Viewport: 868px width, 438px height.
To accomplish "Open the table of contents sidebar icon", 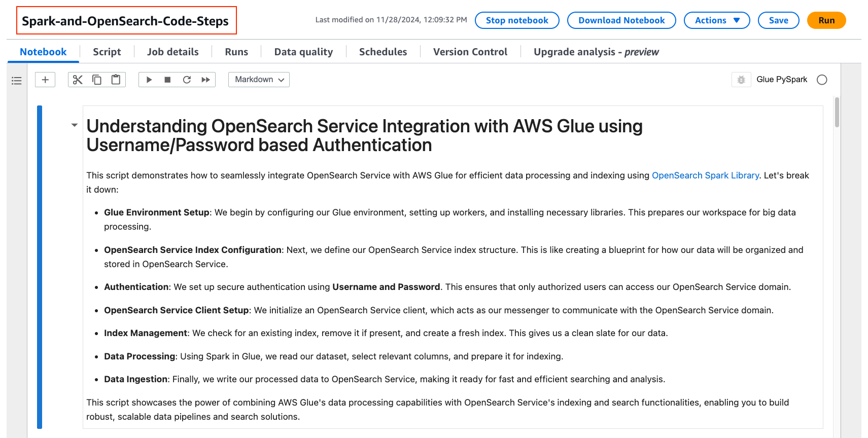I will pos(17,80).
